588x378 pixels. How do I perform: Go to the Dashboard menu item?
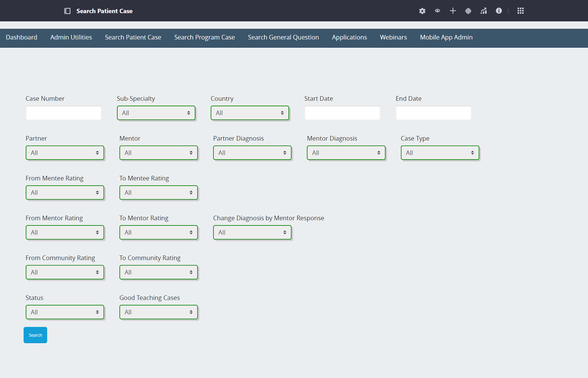coord(21,38)
